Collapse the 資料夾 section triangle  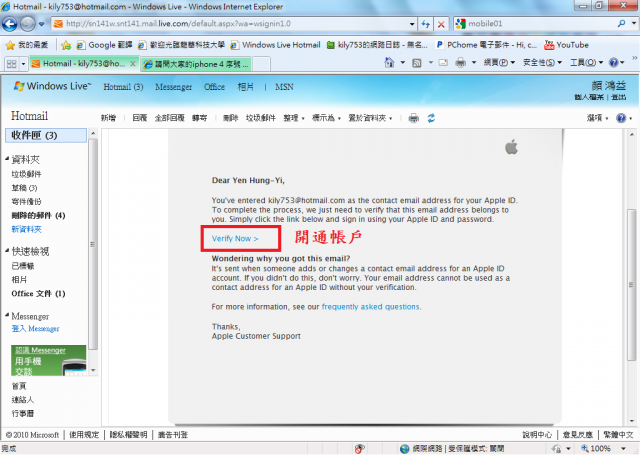7,158
